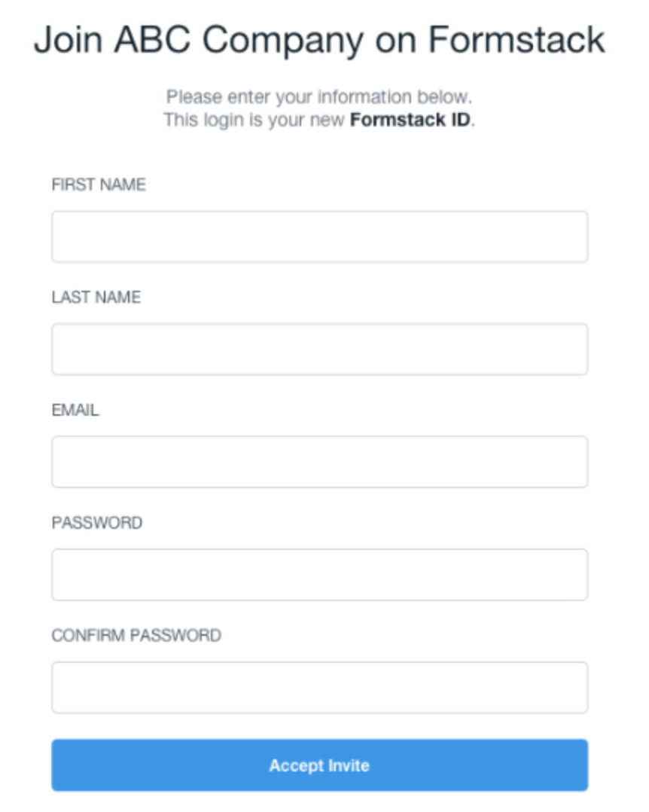The image size is (649, 812).
Task: Click the word 'on' in the heading
Action: click(392, 41)
